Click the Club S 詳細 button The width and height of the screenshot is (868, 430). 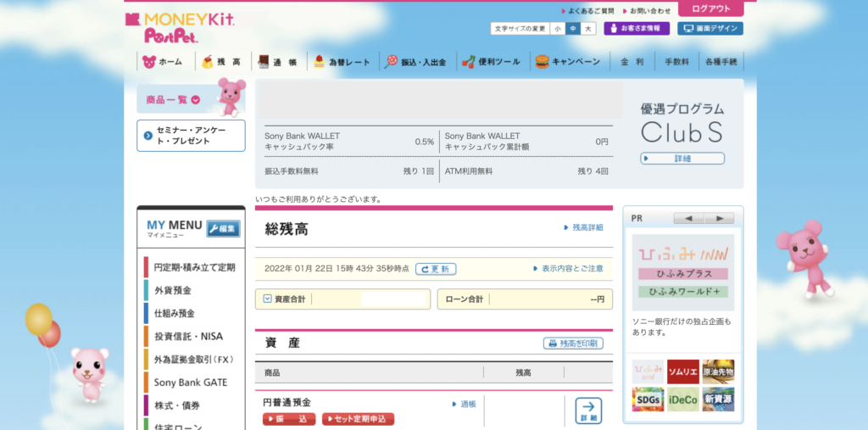(x=682, y=159)
